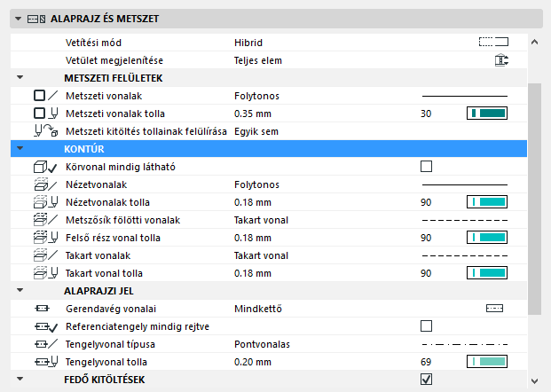Open the Tengelyvonal típusa Pontvonalas line selector
The width and height of the screenshot is (551, 392).
[462, 344]
